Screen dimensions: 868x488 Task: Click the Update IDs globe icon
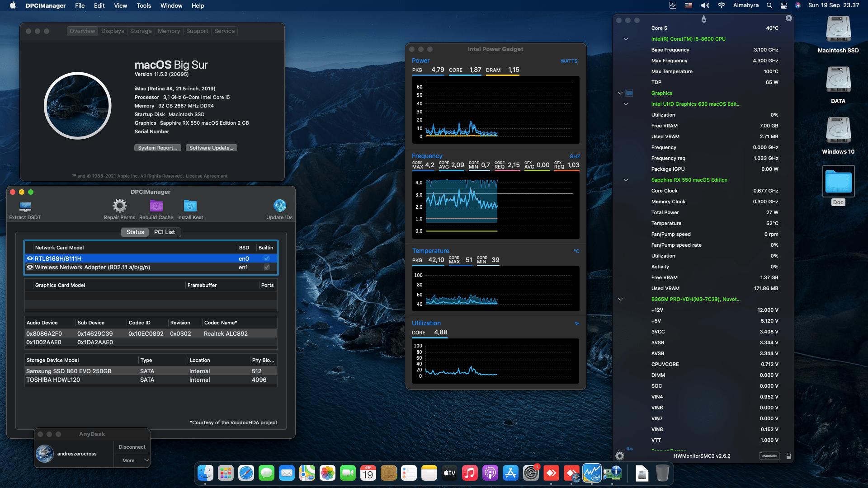[279, 206]
